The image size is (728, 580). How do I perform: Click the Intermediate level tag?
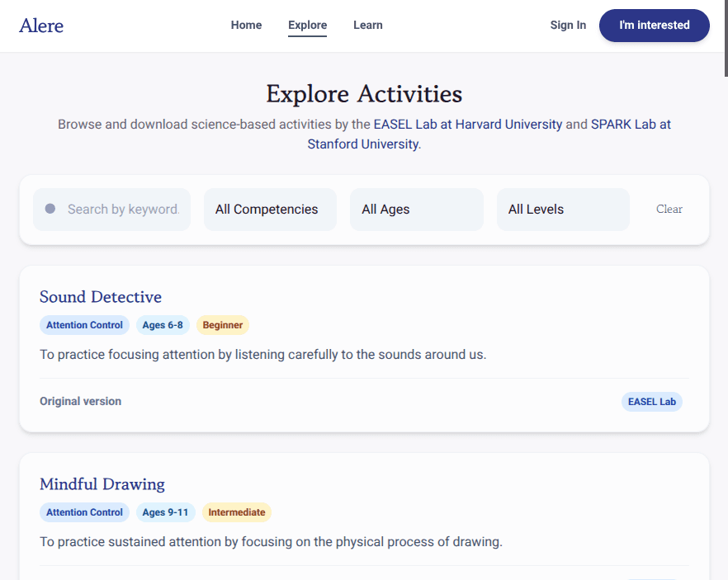click(237, 512)
